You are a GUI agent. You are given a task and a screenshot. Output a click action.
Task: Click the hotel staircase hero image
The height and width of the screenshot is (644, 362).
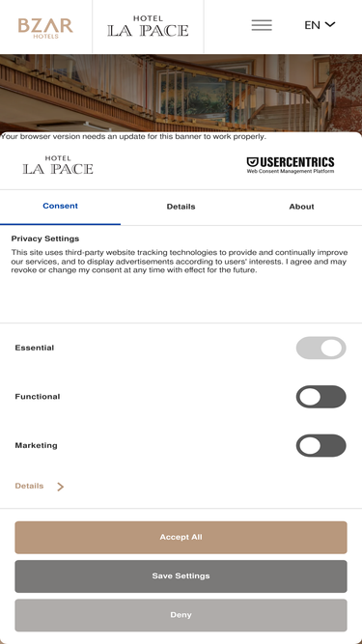point(181,93)
